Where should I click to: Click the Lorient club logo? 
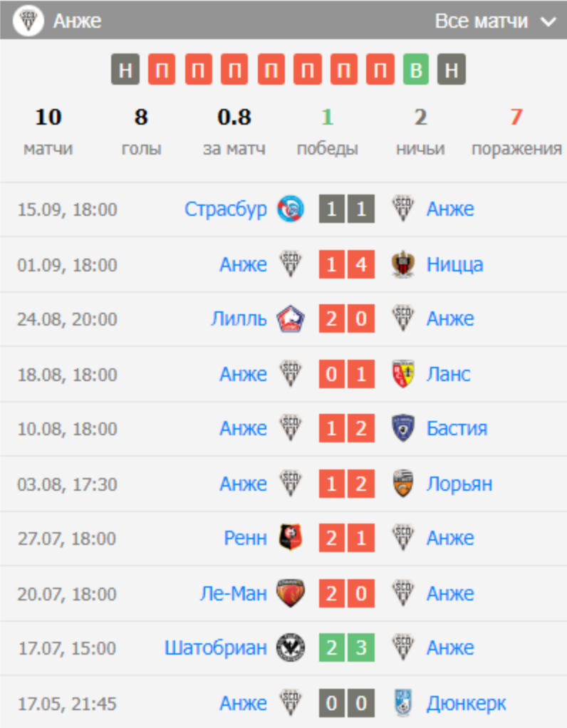tap(404, 484)
